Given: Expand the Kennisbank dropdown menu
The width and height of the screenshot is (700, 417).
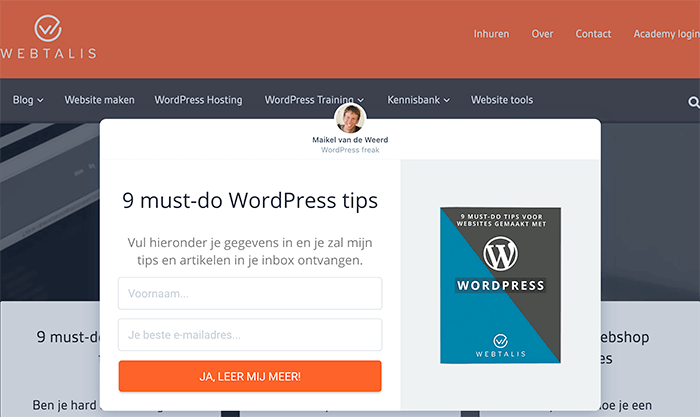Looking at the screenshot, I should tap(418, 100).
